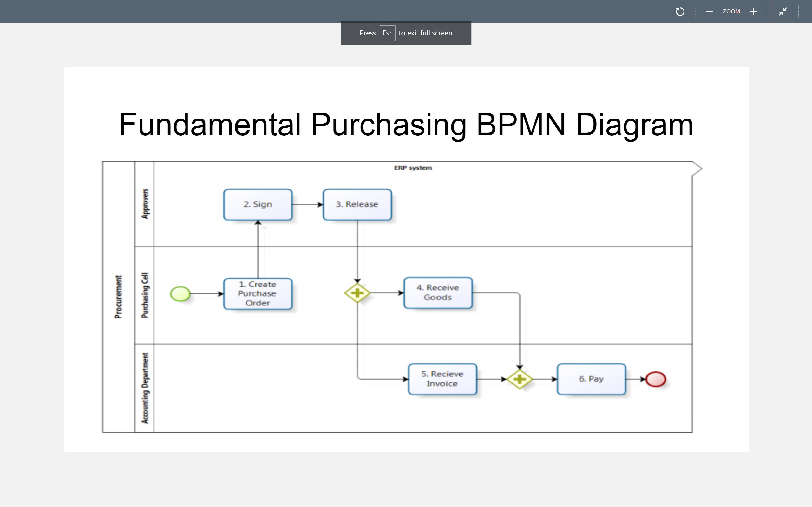
Task: Select the '6. Pay' task box
Action: point(591,379)
